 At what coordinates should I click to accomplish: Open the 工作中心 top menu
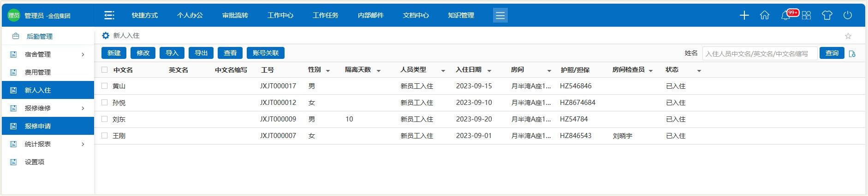click(x=280, y=15)
